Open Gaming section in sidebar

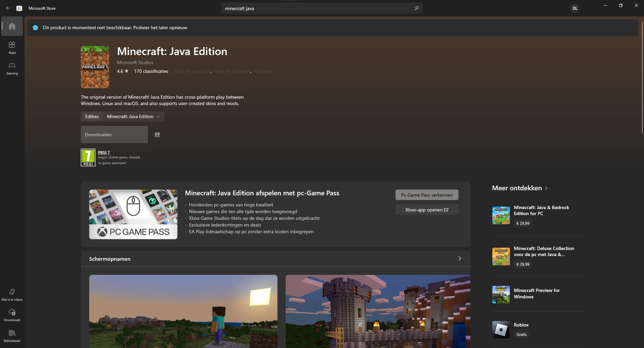coord(12,68)
